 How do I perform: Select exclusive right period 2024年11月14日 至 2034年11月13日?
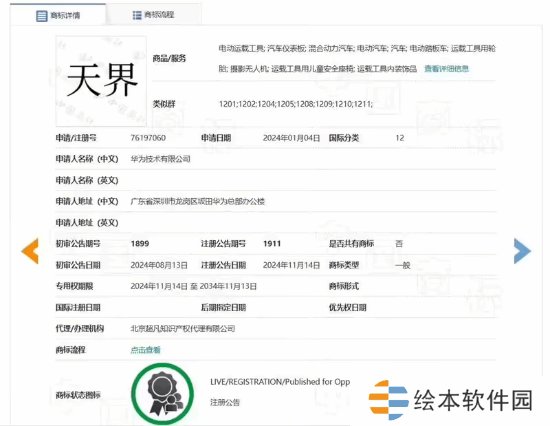point(194,286)
